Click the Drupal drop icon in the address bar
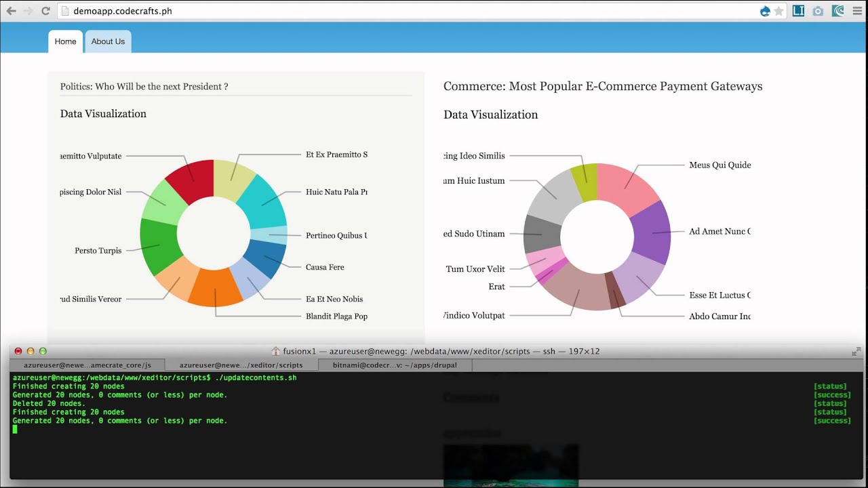 pyautogui.click(x=765, y=11)
